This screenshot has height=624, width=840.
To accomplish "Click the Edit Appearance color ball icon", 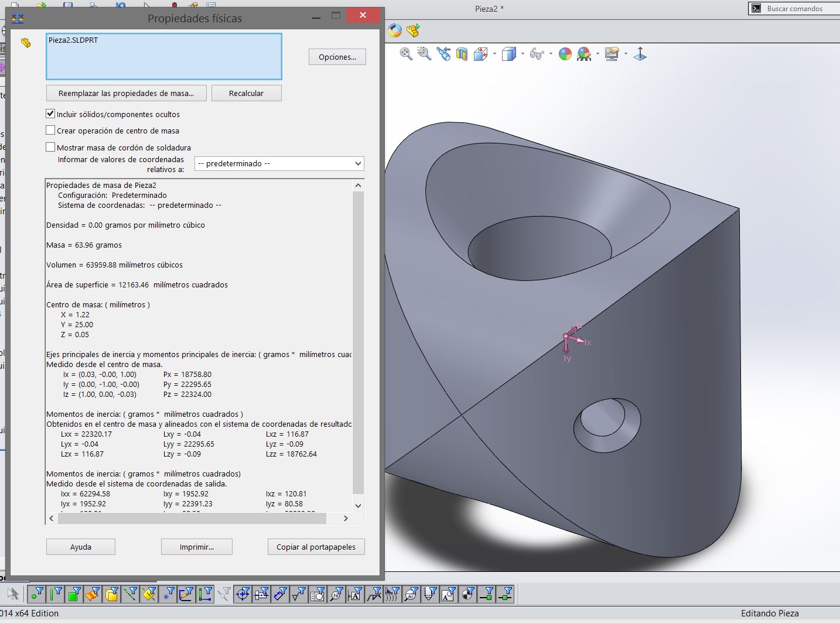I will (x=565, y=54).
